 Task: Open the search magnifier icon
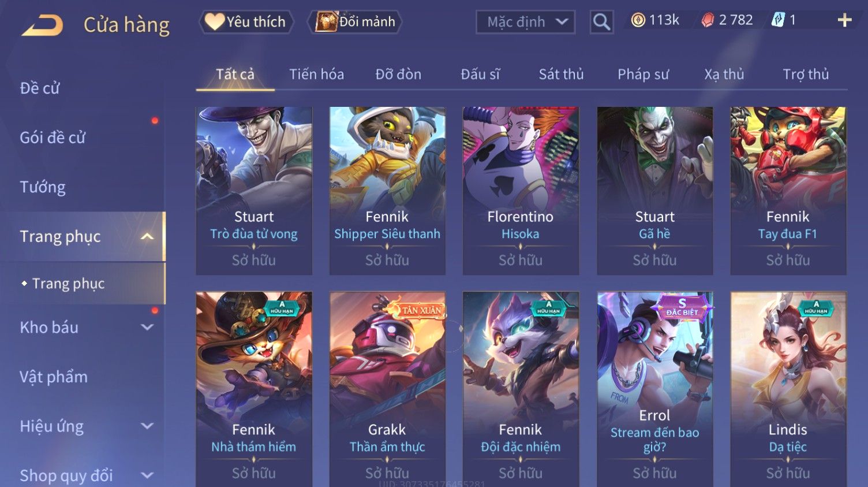pyautogui.click(x=601, y=22)
